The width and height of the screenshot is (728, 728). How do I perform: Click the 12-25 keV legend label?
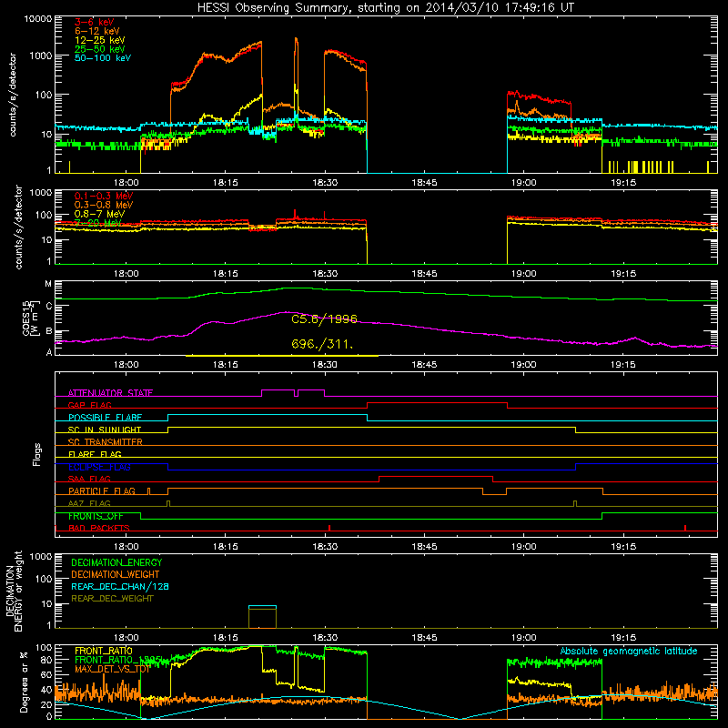click(100, 40)
